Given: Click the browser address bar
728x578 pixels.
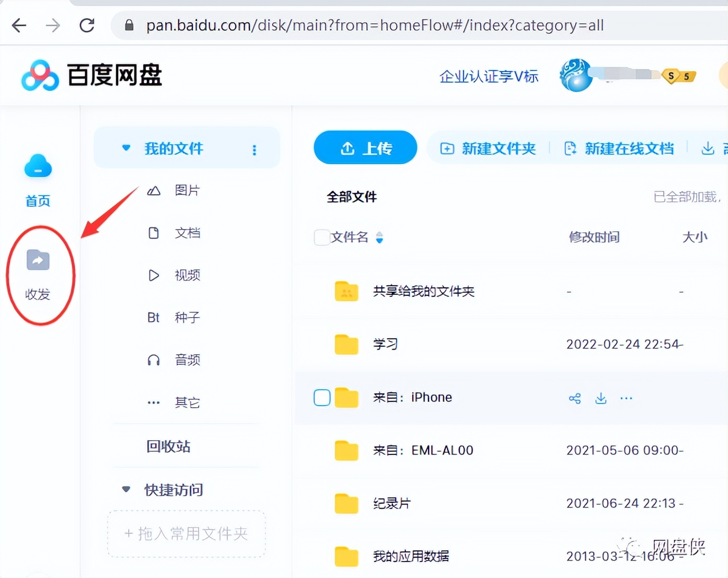Looking at the screenshot, I should [371, 25].
